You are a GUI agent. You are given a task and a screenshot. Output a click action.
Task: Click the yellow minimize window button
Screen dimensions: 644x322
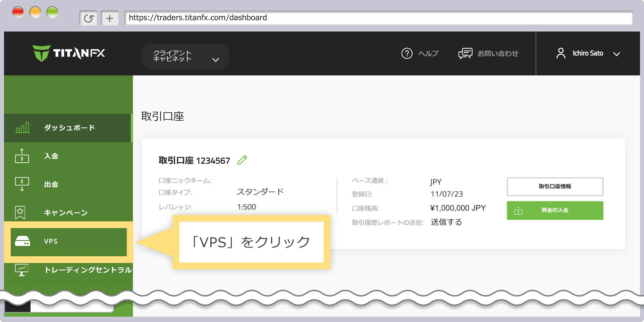tap(35, 12)
